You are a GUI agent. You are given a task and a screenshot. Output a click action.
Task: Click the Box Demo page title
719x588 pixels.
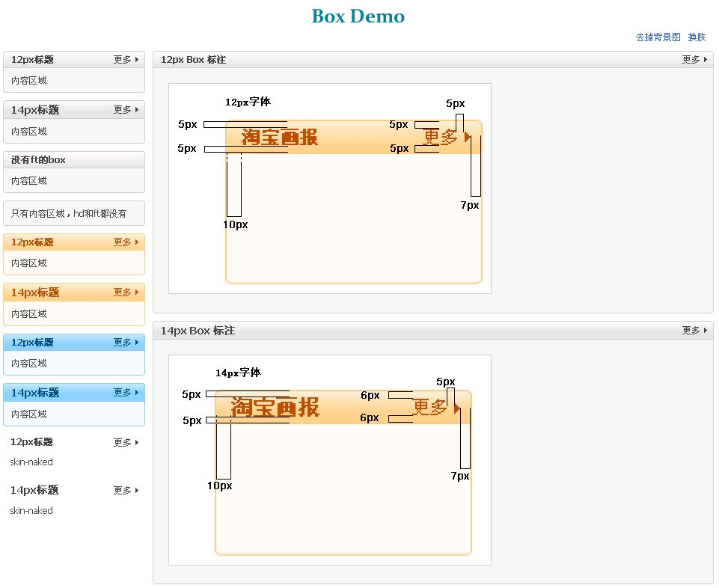click(x=358, y=16)
